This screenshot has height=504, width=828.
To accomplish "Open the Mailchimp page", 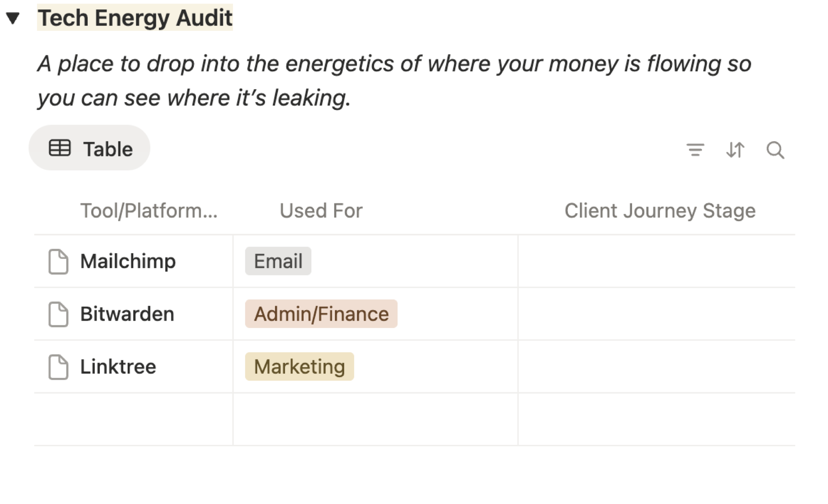I will (x=128, y=262).
